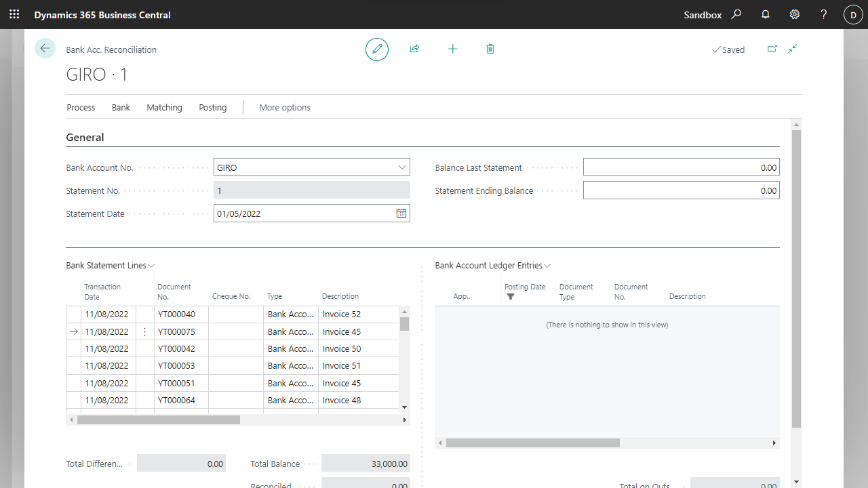Open the search magnifier in the top bar
This screenshot has height=488, width=868.
pos(736,14)
